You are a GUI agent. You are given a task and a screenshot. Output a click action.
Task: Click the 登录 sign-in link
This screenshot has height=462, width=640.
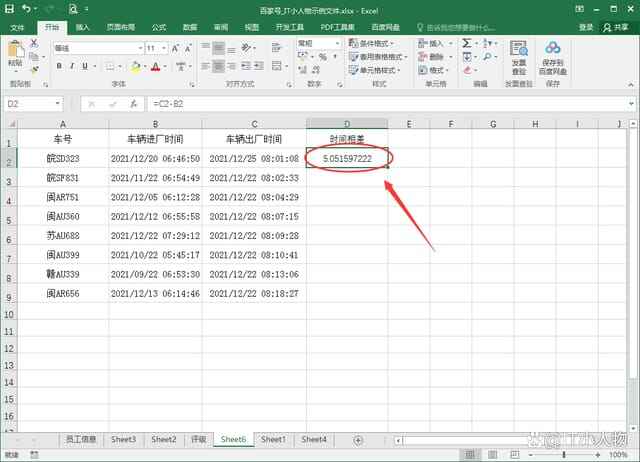[586, 27]
